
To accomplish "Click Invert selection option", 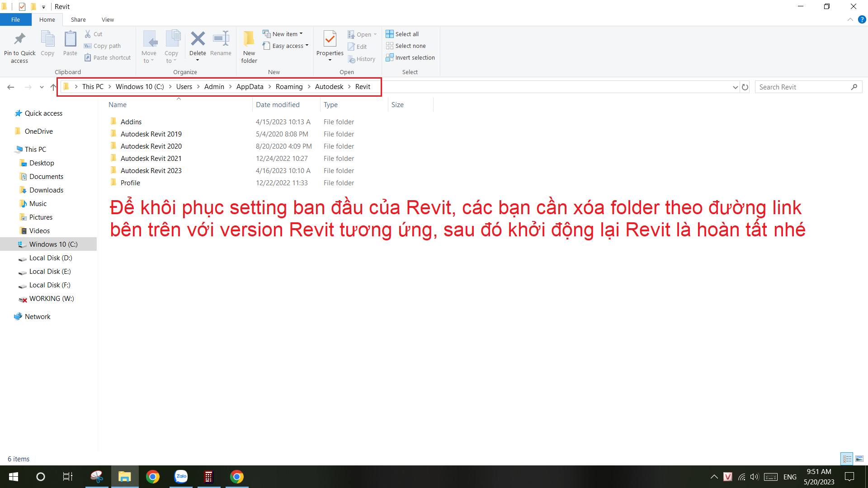I will coord(410,57).
